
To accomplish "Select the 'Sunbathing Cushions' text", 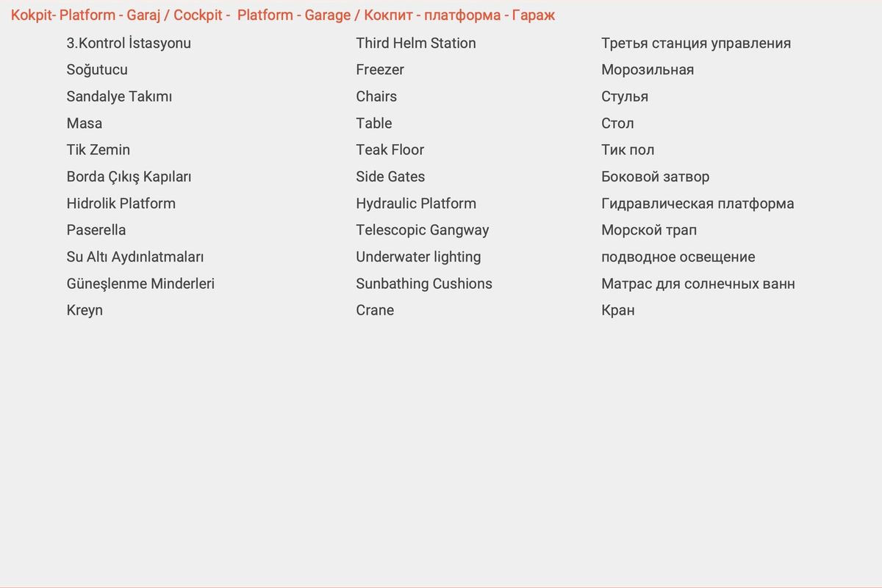I will pyautogui.click(x=424, y=284).
